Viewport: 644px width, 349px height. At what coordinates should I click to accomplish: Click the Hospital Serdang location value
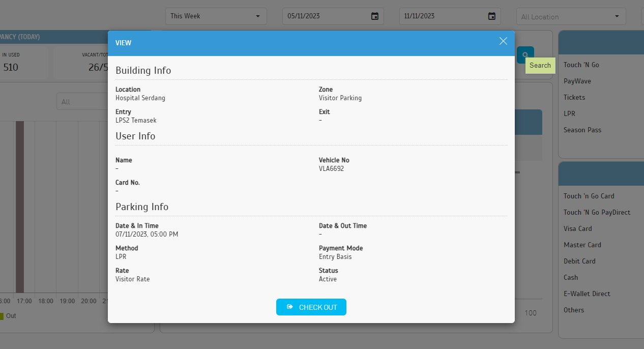pos(140,98)
